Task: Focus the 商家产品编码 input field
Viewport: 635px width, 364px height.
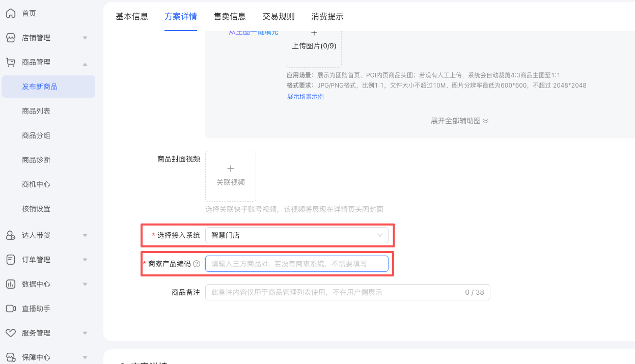Action: 296,264
